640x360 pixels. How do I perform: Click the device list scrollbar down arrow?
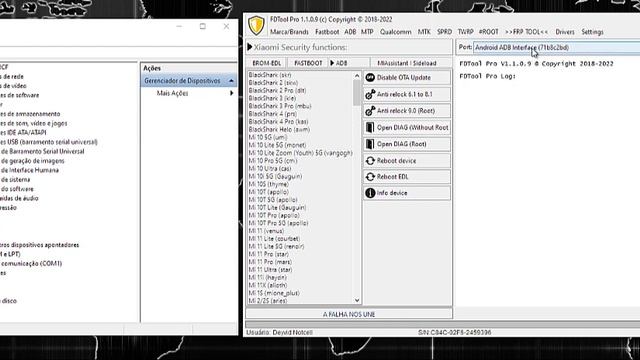[x=357, y=300]
